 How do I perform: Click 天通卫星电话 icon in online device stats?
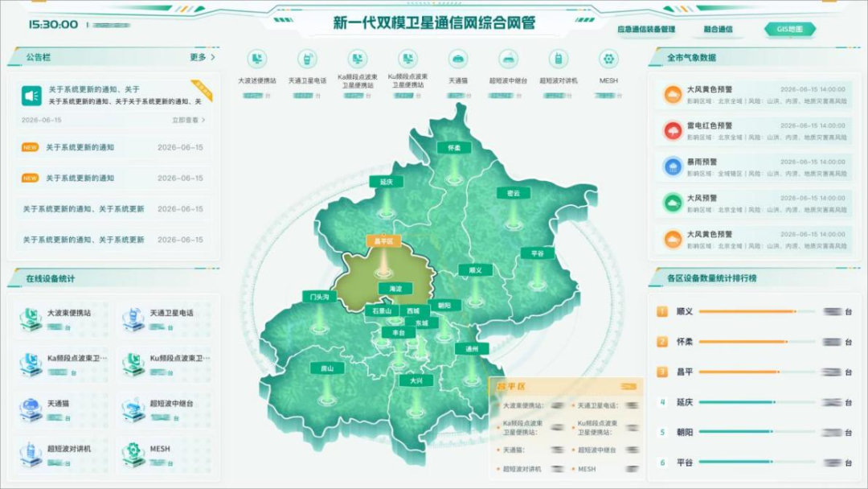click(x=133, y=319)
